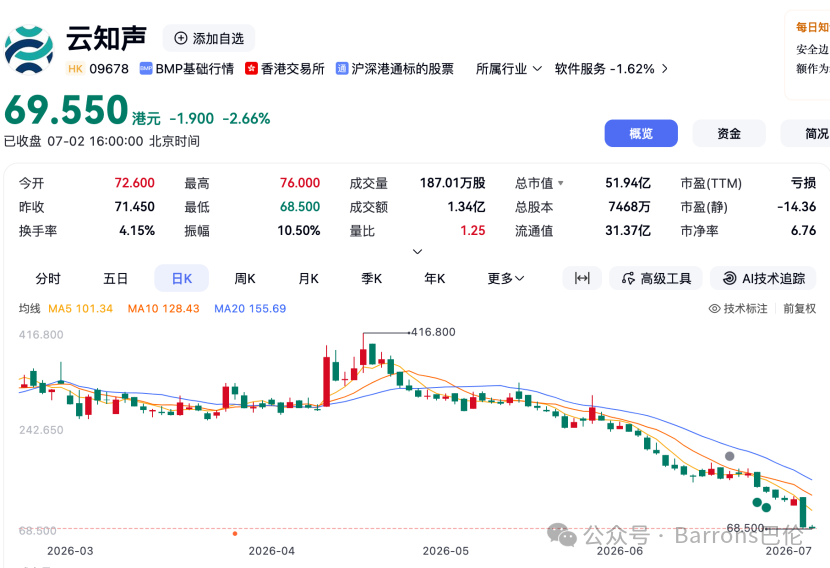Click the 416.800 high price callout
The height and width of the screenshot is (568, 830).
pos(432,332)
